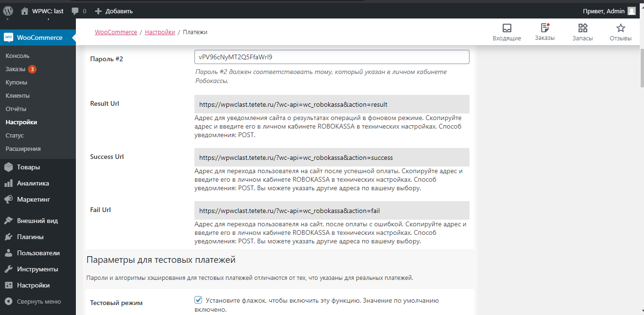This screenshot has height=315, width=644.
Task: Click the Admin avatar icon
Action: [632, 11]
